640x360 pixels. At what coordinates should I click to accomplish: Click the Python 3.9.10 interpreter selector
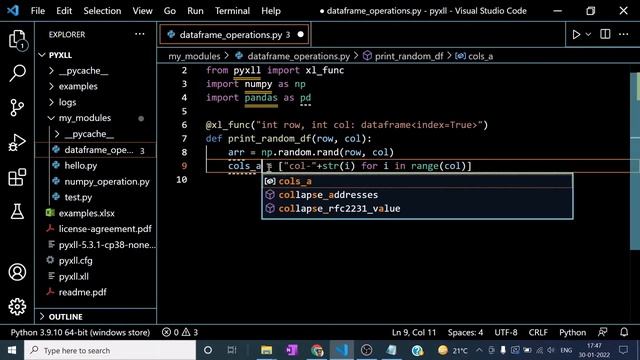point(80,332)
